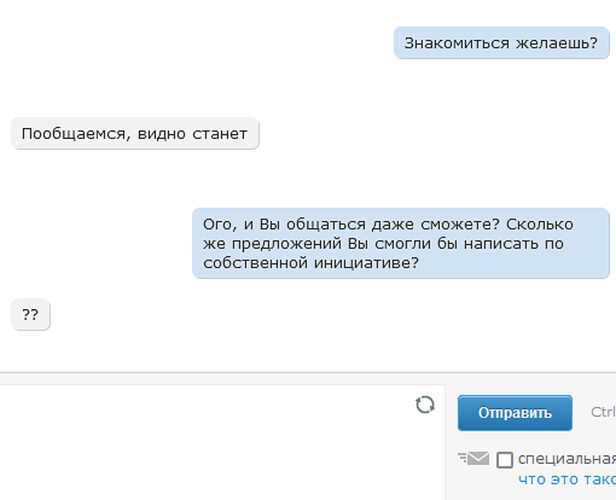Click the circular refresh arrows icon

tap(425, 404)
